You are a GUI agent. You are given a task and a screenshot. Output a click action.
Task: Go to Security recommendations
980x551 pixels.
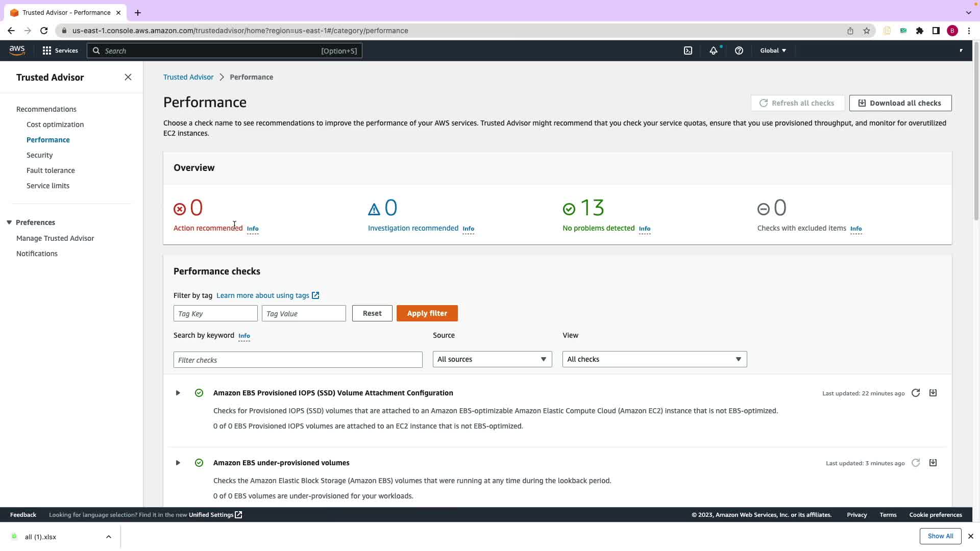(39, 155)
